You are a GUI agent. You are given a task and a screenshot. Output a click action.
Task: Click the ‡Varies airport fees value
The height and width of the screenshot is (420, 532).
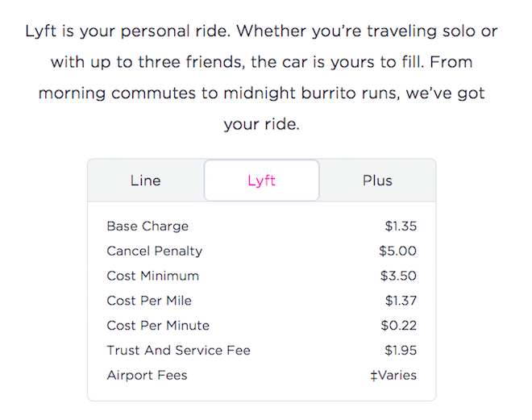[x=393, y=376]
